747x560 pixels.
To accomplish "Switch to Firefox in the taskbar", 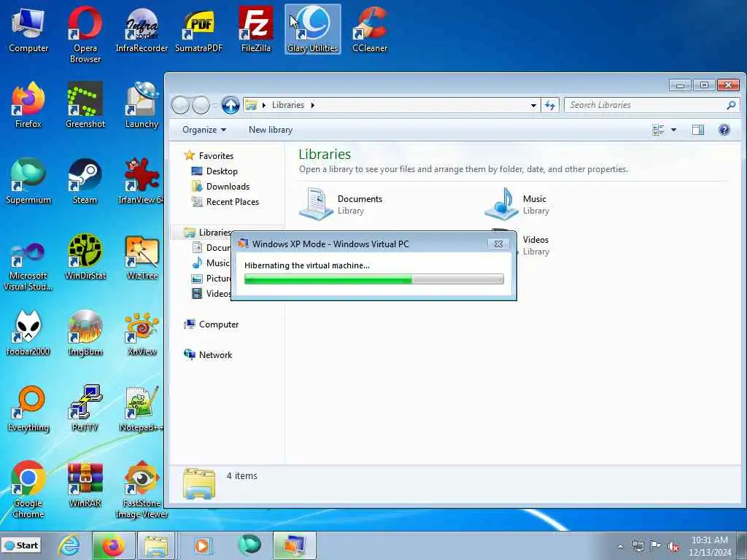I will (113, 545).
